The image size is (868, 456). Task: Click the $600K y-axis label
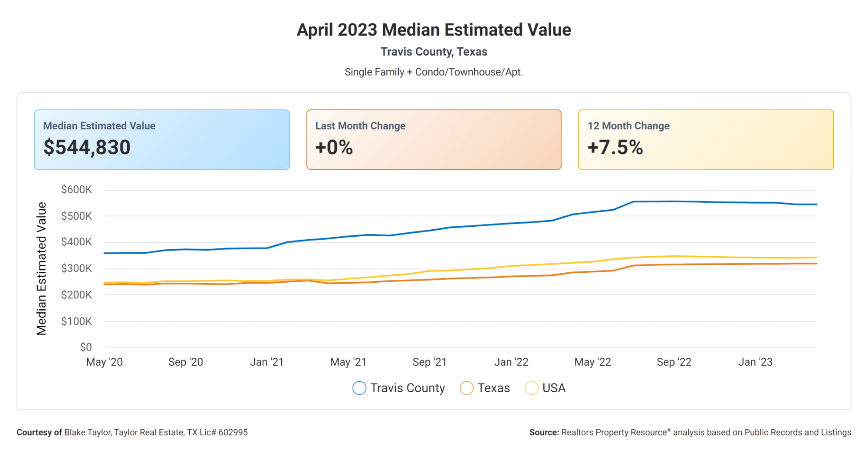click(x=76, y=190)
